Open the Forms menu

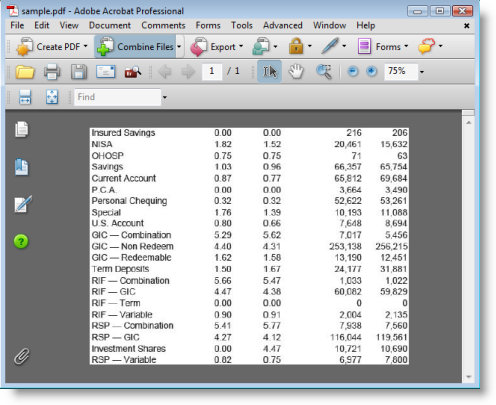pos(208,25)
